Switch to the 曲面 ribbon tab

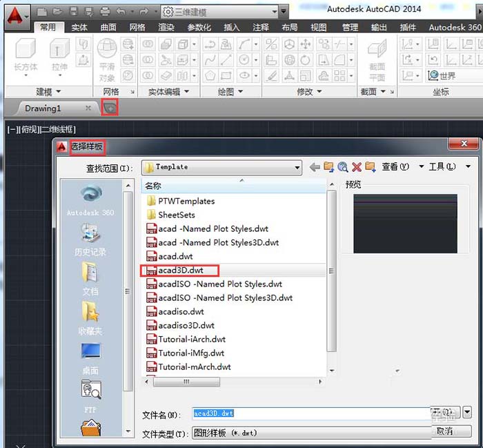(108, 28)
